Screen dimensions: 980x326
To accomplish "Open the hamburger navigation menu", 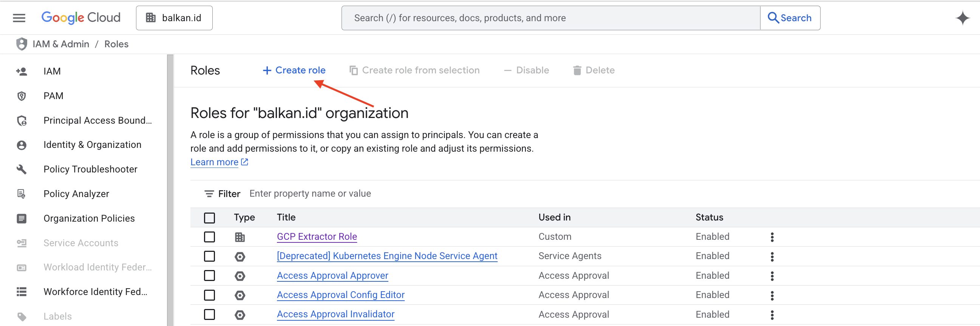I will click(19, 18).
